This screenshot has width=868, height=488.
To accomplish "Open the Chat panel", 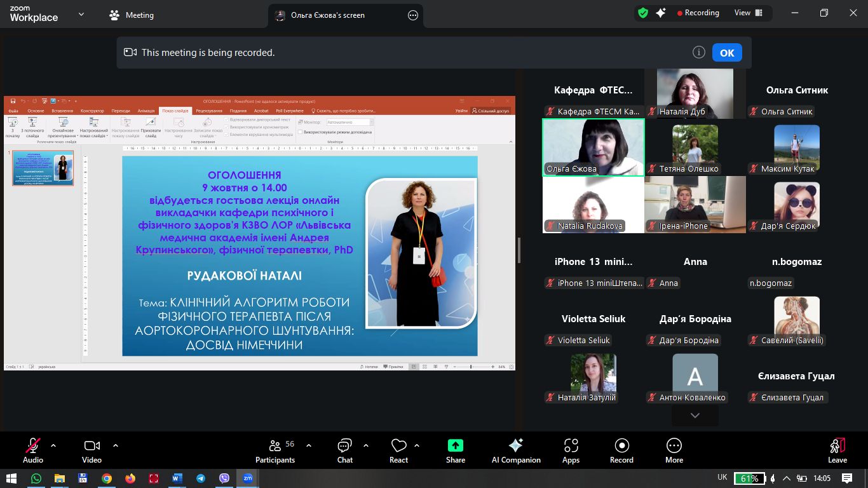I will coord(345,450).
